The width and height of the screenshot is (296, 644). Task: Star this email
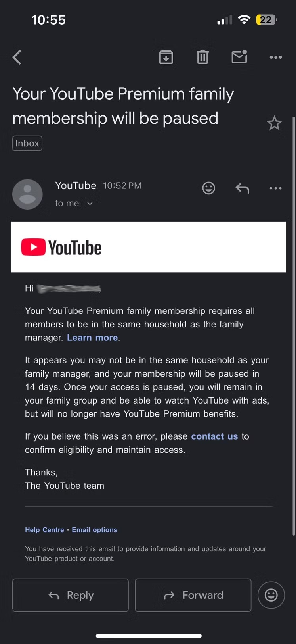pyautogui.click(x=274, y=123)
